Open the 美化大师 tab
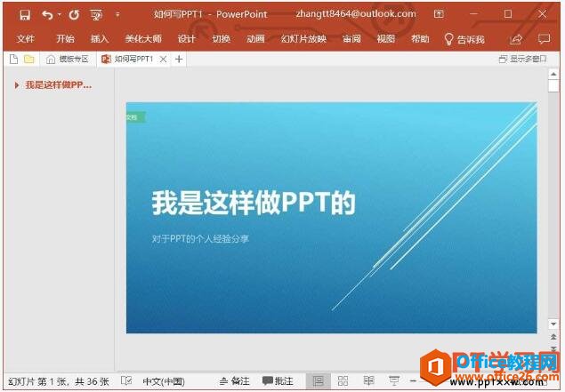565x392 pixels. (x=143, y=38)
